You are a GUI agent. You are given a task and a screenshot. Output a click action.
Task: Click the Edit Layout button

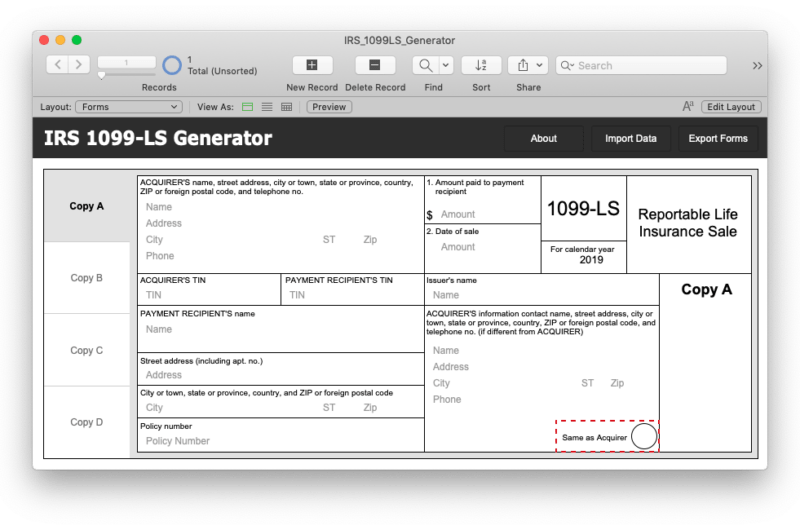(731, 107)
